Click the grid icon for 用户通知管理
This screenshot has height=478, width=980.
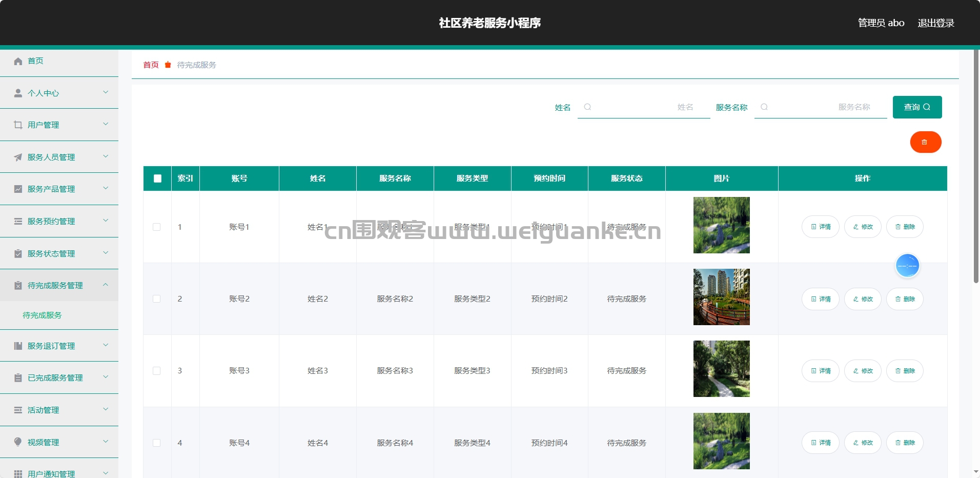tap(18, 473)
